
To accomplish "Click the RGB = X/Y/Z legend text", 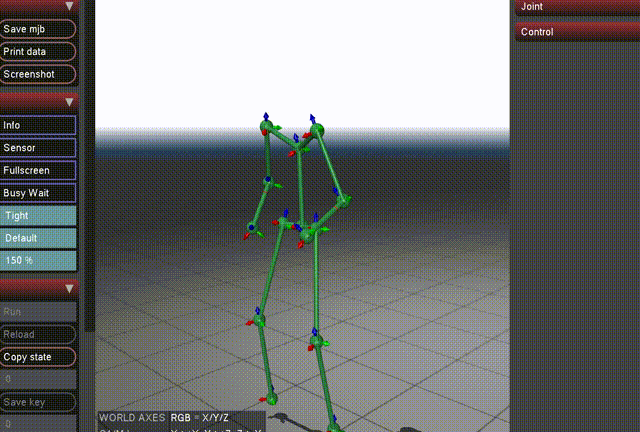I will coord(200,418).
